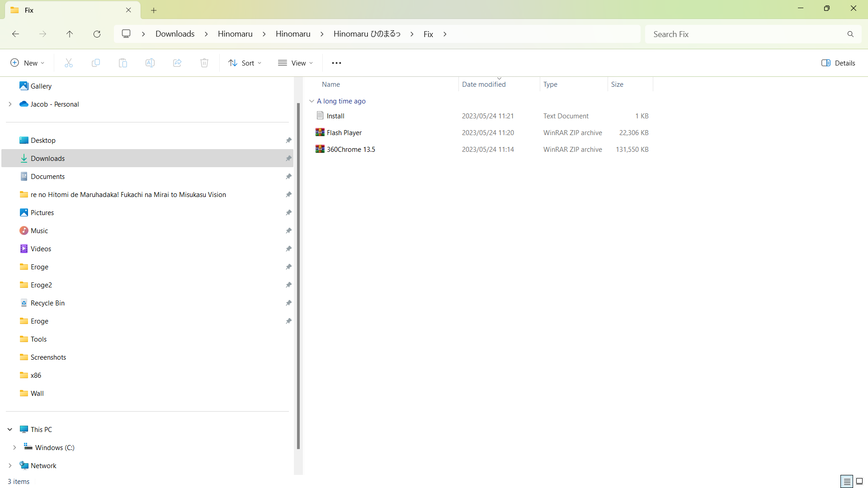Add a new tab with plus button
The width and height of the screenshot is (868, 488).
[x=154, y=10]
